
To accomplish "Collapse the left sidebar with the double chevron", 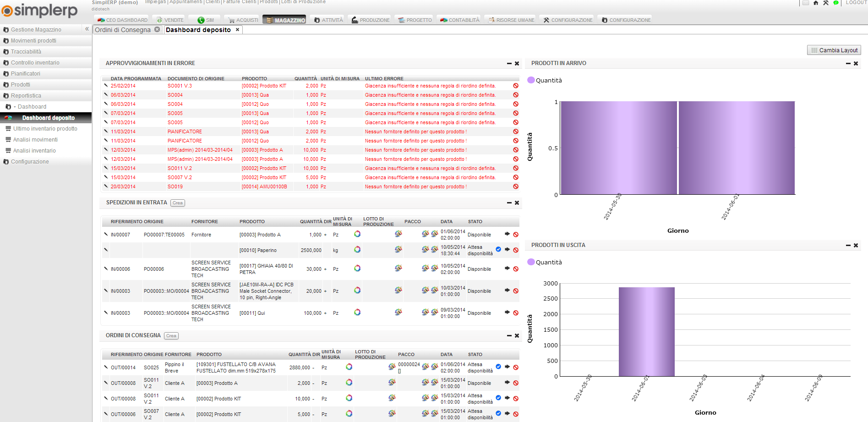I will pos(87,29).
